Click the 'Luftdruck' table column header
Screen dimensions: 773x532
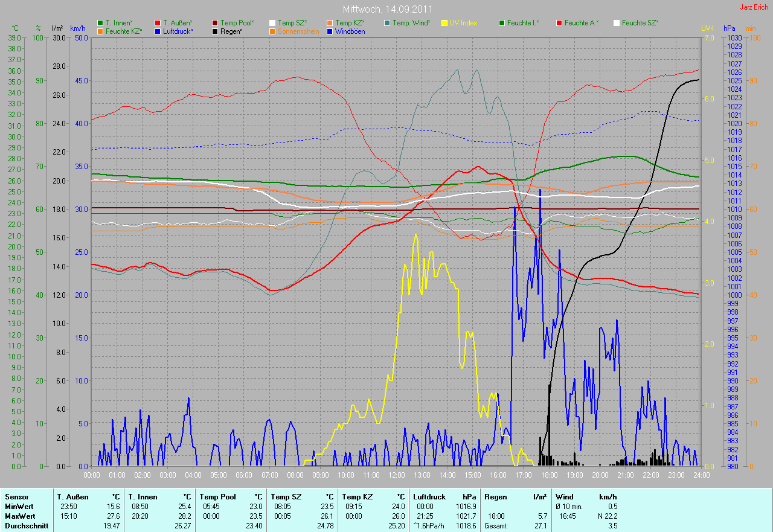[430, 497]
